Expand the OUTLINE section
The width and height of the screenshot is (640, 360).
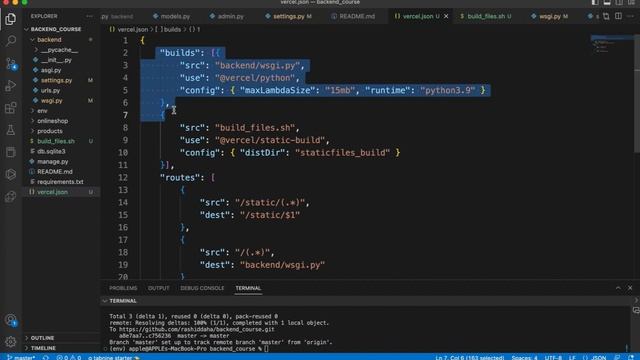pos(42,338)
